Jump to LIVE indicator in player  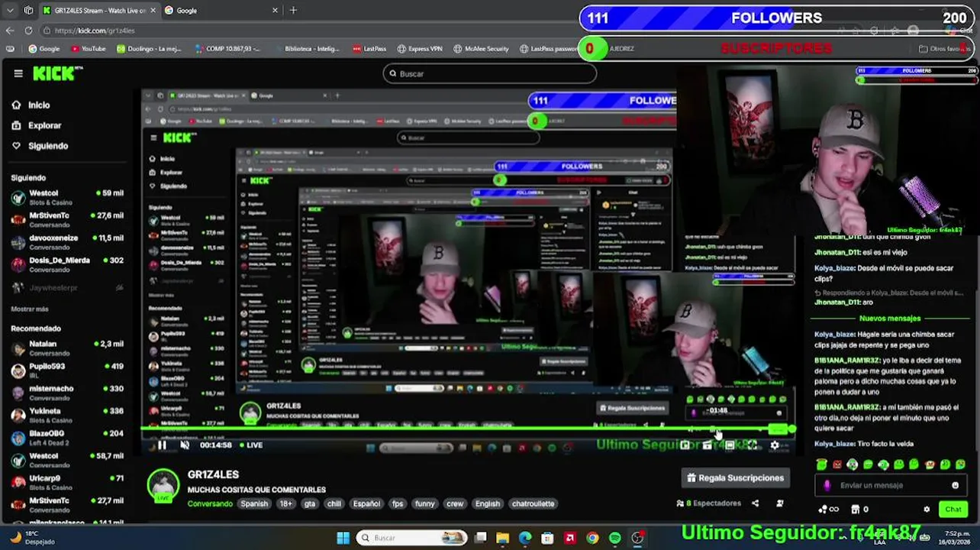pyautogui.click(x=251, y=445)
